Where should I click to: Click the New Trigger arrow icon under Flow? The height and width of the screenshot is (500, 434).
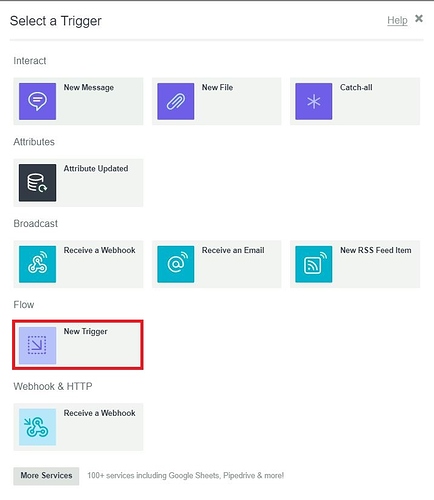point(37,345)
